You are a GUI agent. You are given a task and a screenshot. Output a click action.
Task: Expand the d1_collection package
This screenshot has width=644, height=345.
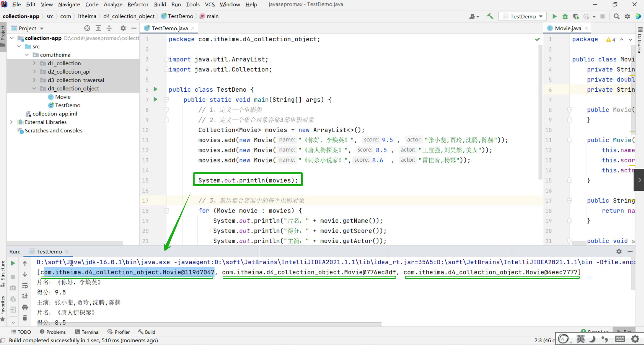click(x=34, y=63)
